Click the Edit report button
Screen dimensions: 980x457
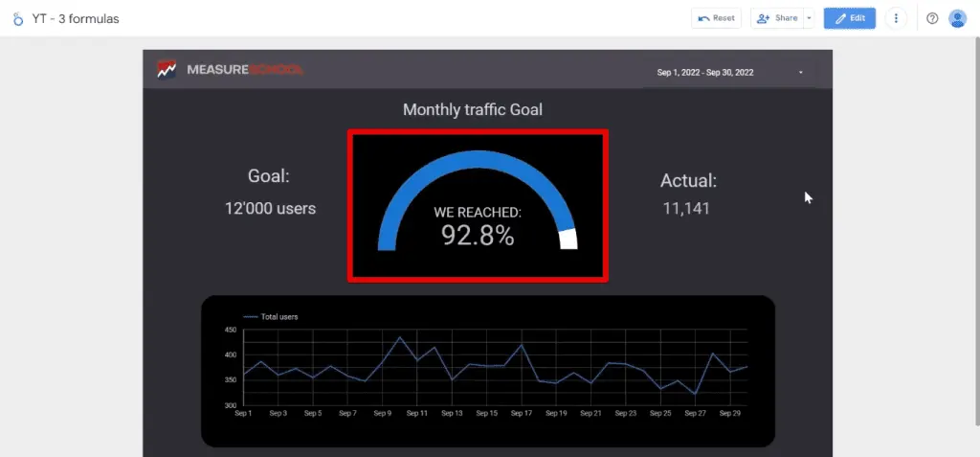[x=849, y=18]
